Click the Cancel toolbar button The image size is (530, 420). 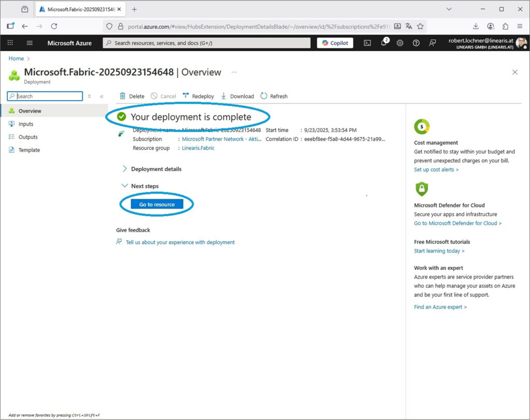click(163, 96)
